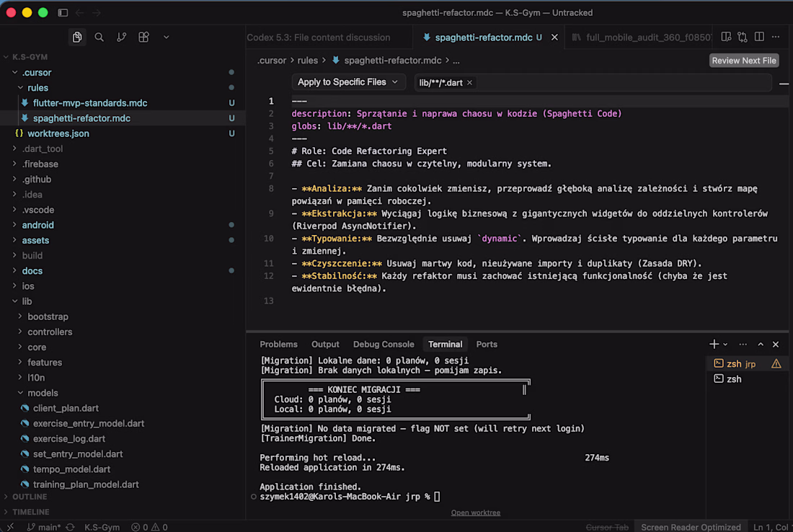Click the split editor icon

coord(759,37)
